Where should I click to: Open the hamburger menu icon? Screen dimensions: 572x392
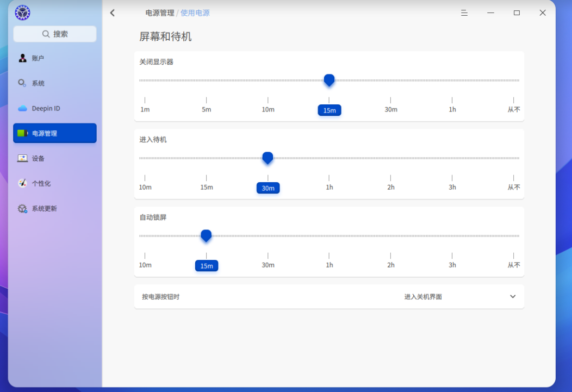pos(464,13)
